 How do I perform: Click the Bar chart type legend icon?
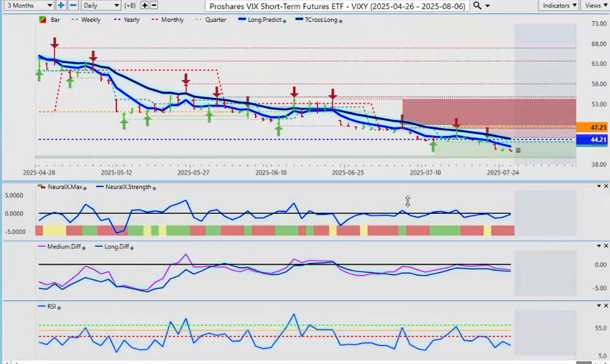[42, 20]
